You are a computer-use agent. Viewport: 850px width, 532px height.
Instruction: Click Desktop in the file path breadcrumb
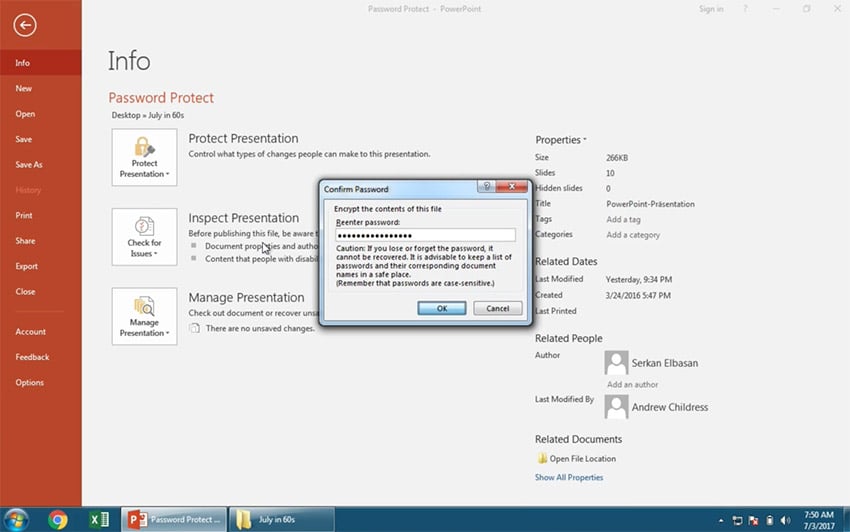point(126,115)
